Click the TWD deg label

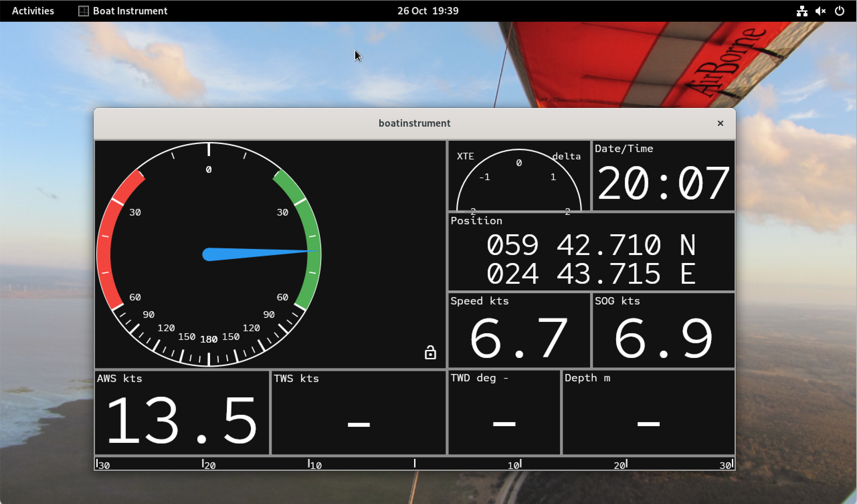[x=473, y=378]
